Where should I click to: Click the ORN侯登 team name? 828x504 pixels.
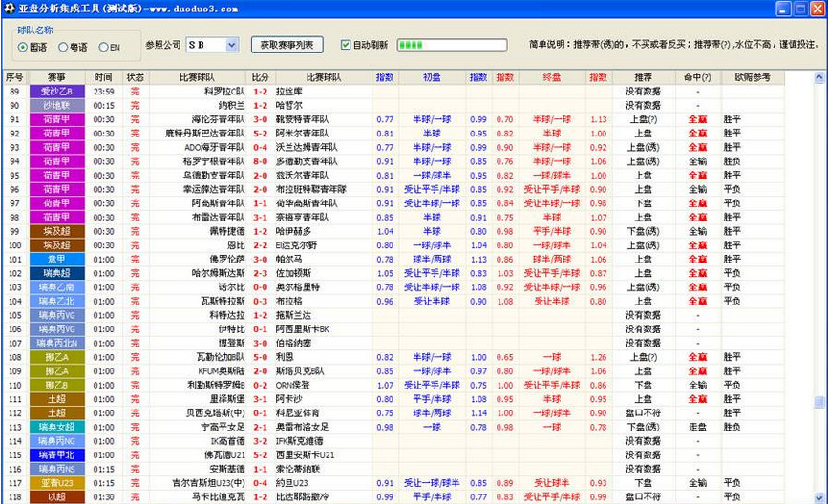pyautogui.click(x=293, y=386)
